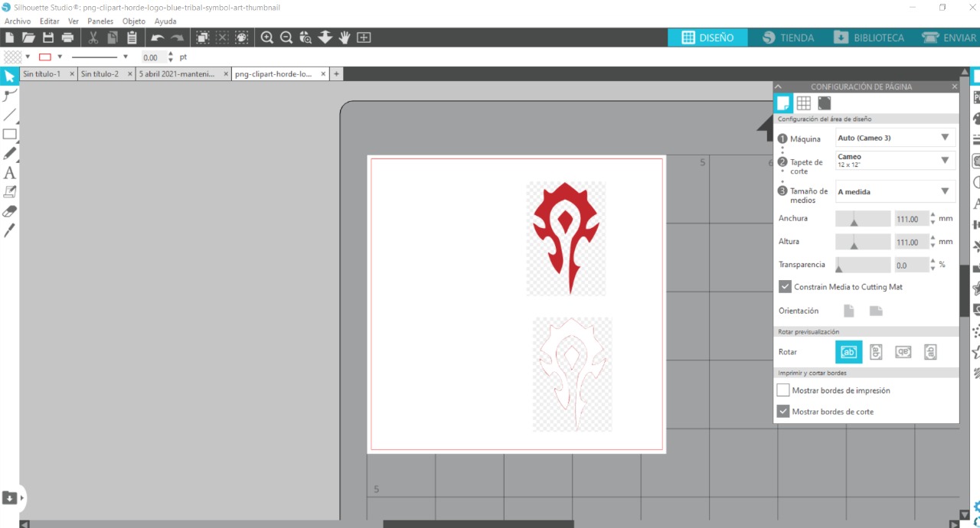Image resolution: width=980 pixels, height=528 pixels.
Task: Expand the line color dropdown arrow
Action: point(60,57)
